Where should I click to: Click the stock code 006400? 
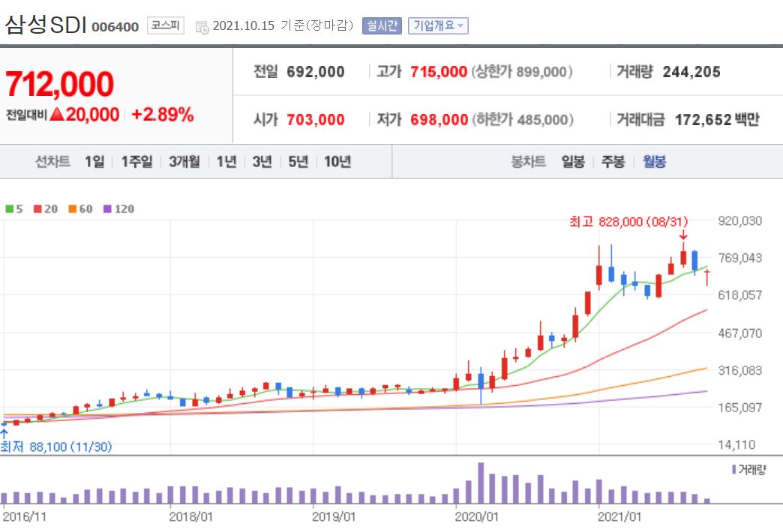click(115, 27)
